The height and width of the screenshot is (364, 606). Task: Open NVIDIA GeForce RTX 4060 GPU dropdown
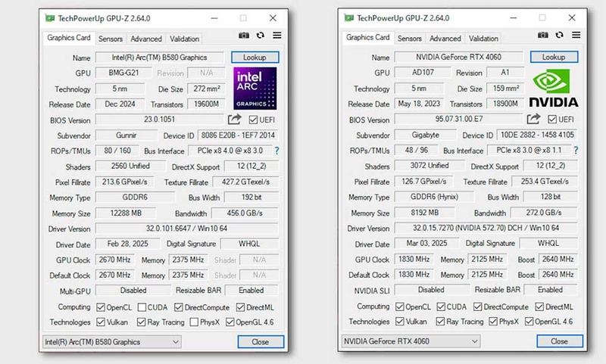tap(411, 341)
